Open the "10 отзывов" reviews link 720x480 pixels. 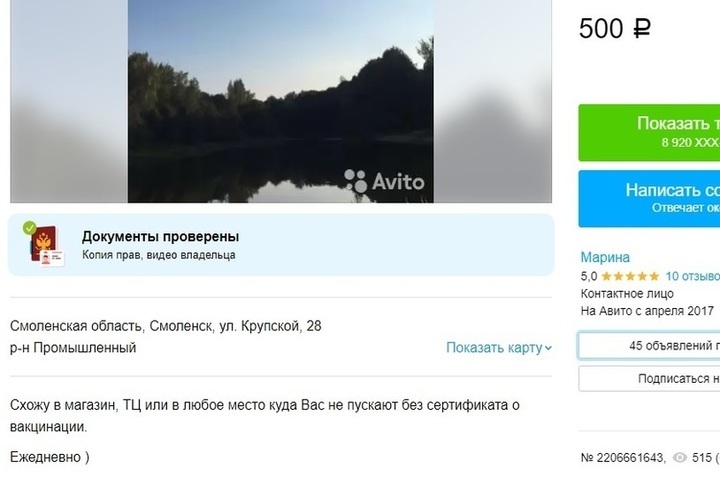(x=692, y=276)
